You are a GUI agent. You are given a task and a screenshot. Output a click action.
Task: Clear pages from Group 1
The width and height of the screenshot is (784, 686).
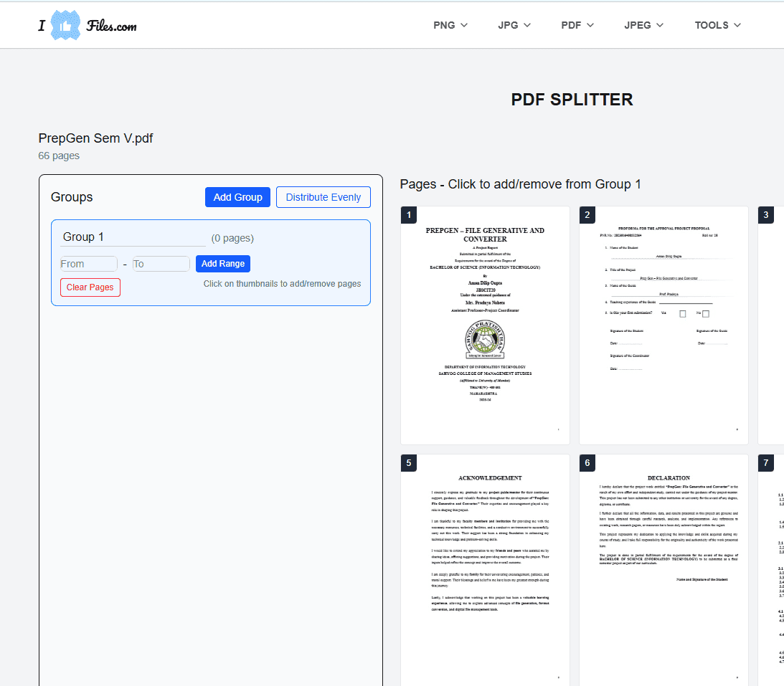90,287
